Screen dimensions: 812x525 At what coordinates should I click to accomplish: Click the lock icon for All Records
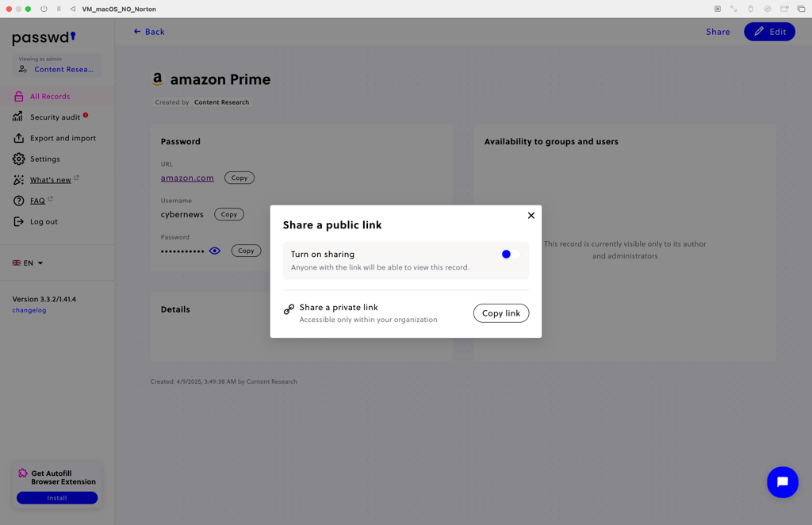(x=19, y=96)
